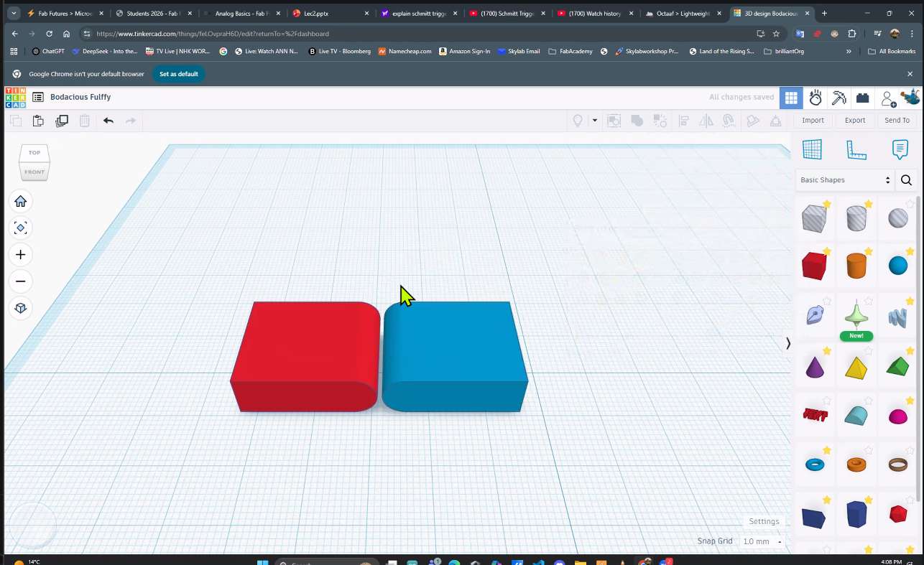Screen dimensions: 924x565
Task: Open the Sim Lab view
Action: point(816,98)
